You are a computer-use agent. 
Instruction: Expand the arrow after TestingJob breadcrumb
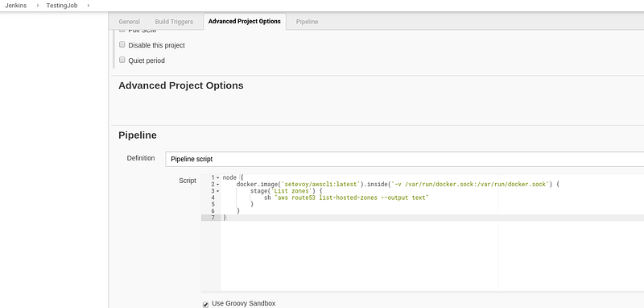tap(89, 6)
